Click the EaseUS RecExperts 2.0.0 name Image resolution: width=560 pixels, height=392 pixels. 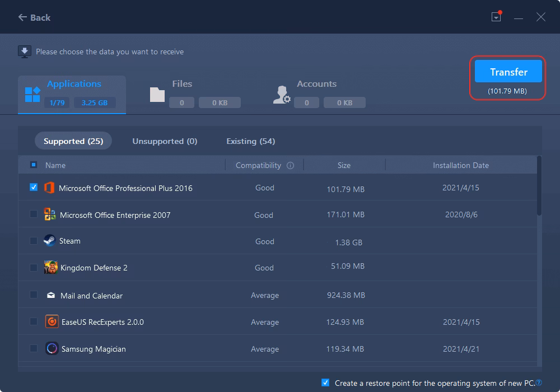click(102, 322)
